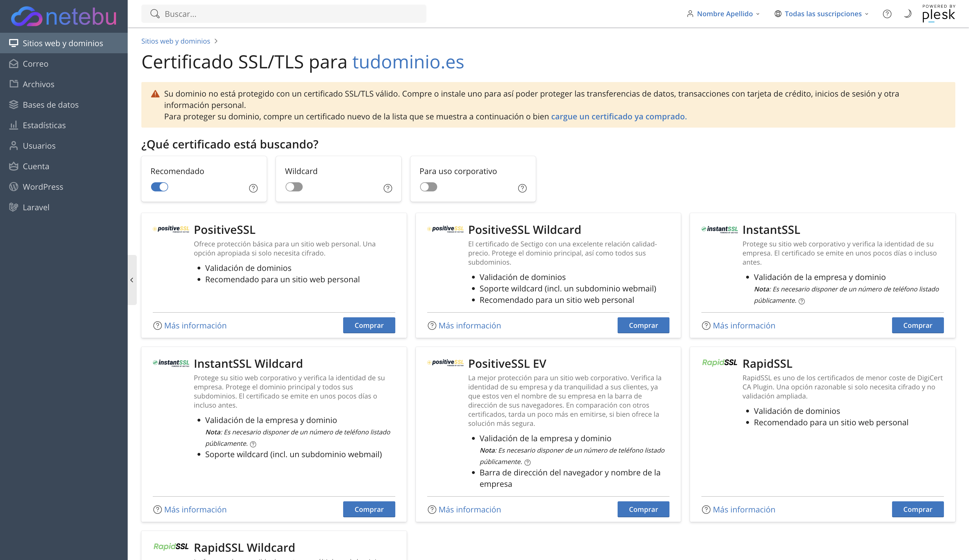Click Comprar for RapidSSL
969x560 pixels.
click(x=917, y=509)
